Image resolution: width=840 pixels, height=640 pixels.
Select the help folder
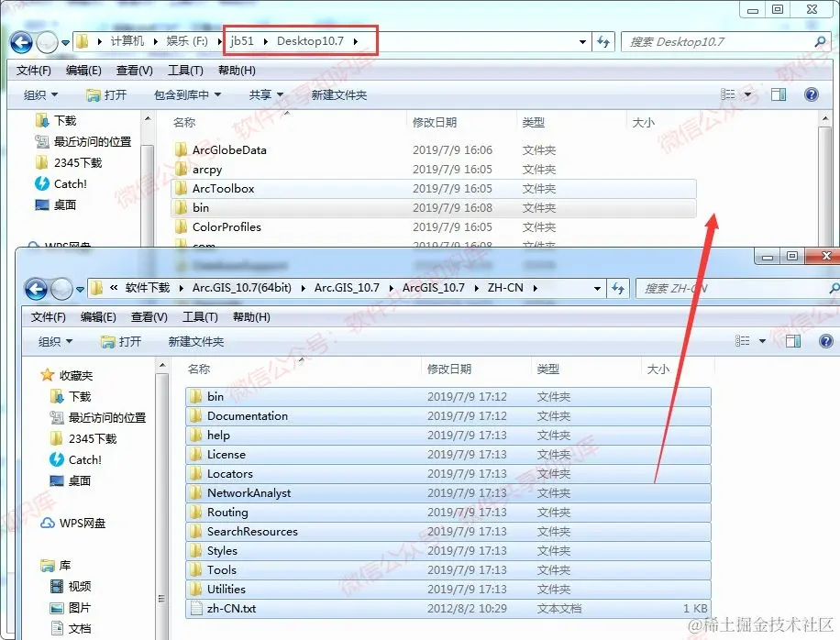point(448,436)
